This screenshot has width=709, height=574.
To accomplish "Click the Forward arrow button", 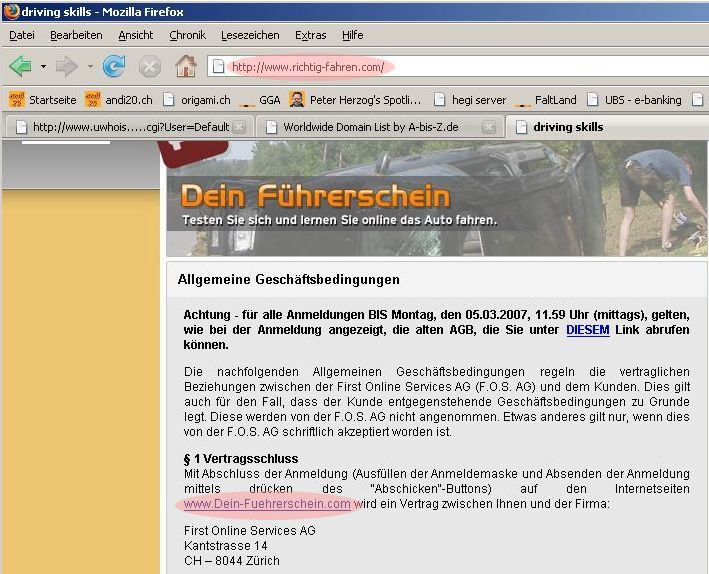I will [67, 67].
